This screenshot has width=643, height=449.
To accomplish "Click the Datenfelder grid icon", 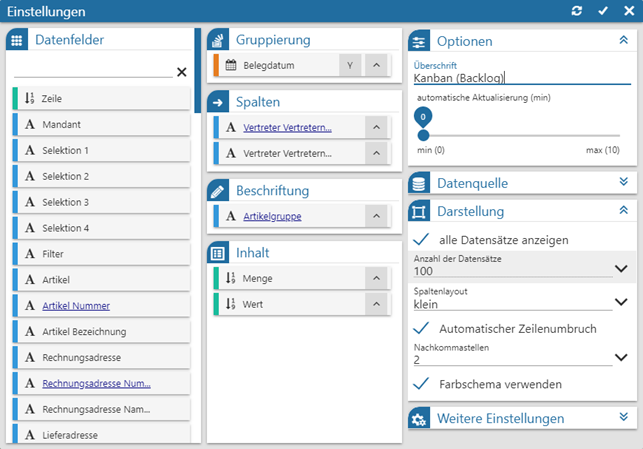I will tap(16, 41).
